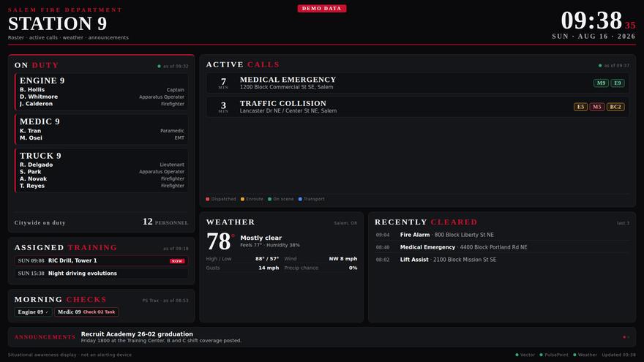
Task: Click crew member B. Hollis
Action: click(32, 89)
